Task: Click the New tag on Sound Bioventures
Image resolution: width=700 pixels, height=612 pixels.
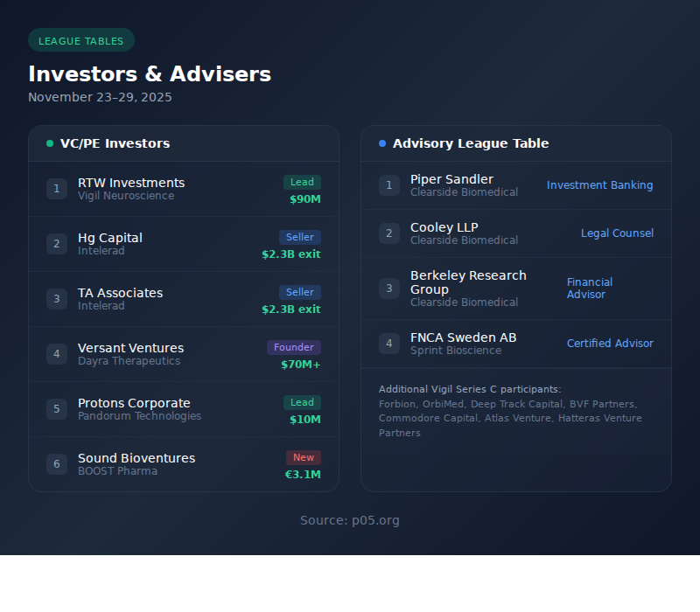Action: pyautogui.click(x=304, y=458)
